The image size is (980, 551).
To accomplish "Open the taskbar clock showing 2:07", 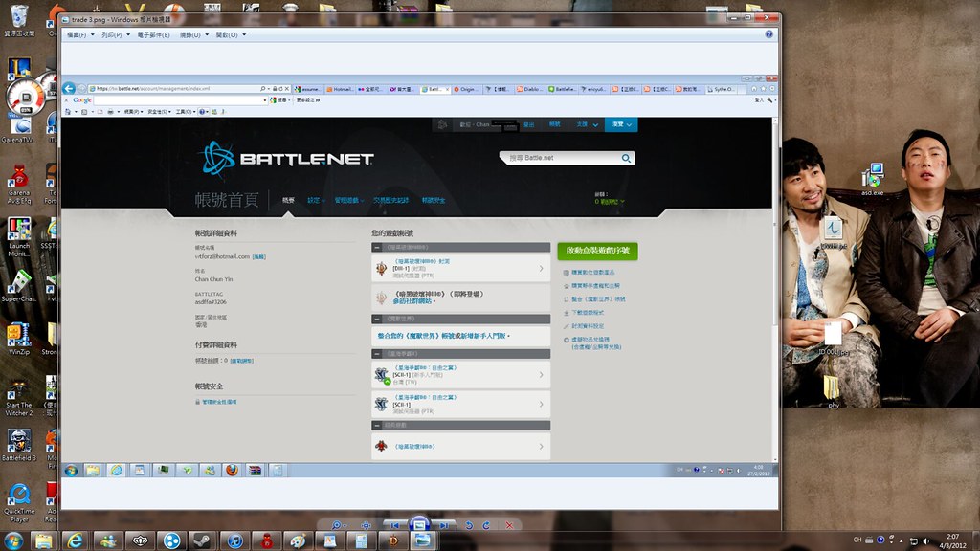I will click(952, 541).
